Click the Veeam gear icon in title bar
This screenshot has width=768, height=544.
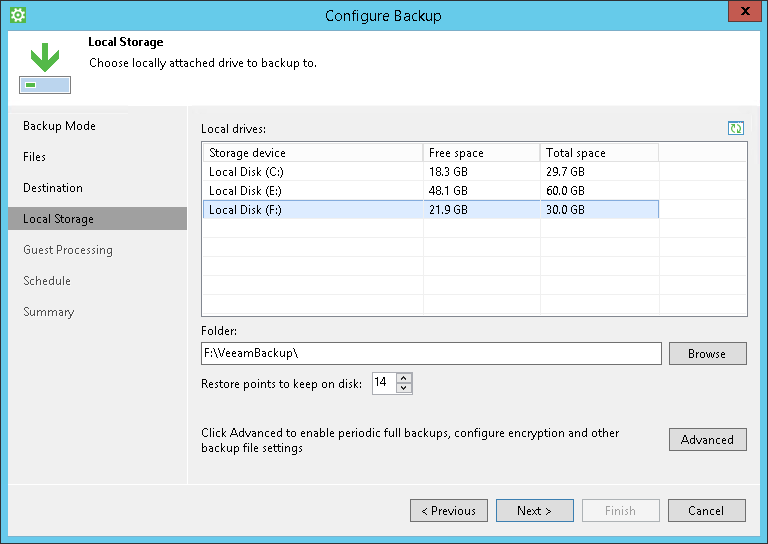[17, 15]
